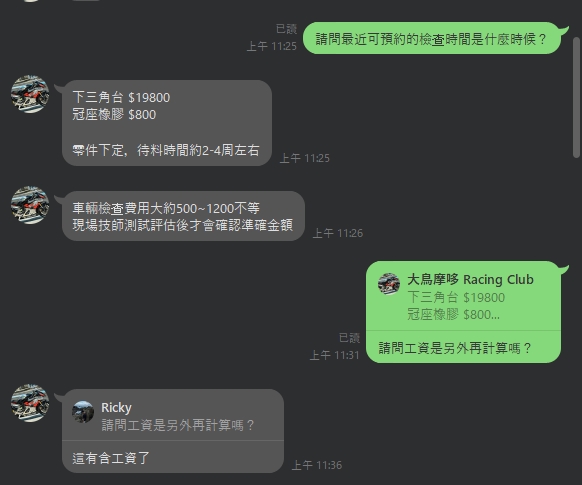Select the green message 請問最近可預約的檢查時間是什麼時候？
The height and width of the screenshot is (485, 582).
pos(431,38)
